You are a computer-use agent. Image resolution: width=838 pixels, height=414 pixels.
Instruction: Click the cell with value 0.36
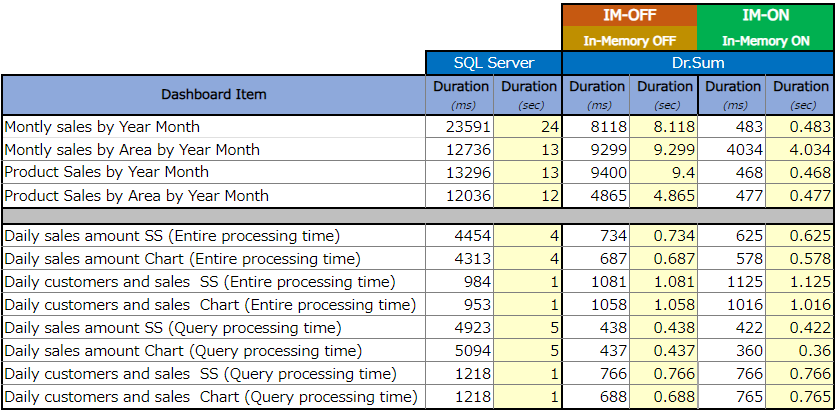[800, 351]
